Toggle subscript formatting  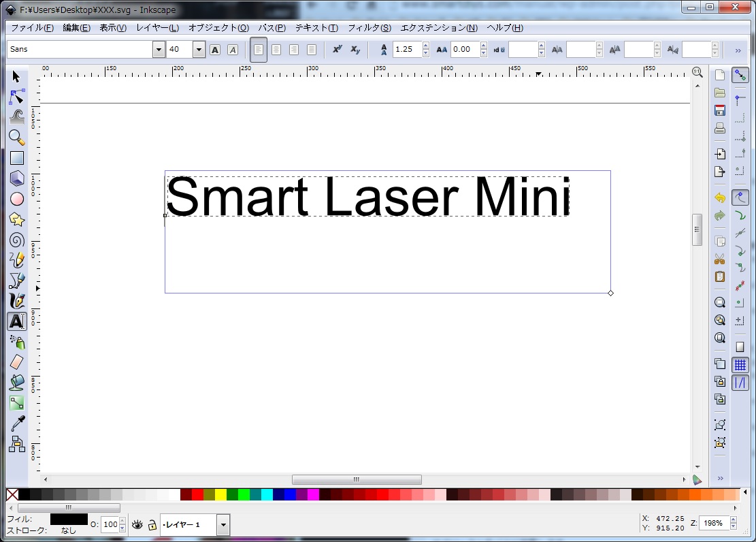click(355, 49)
